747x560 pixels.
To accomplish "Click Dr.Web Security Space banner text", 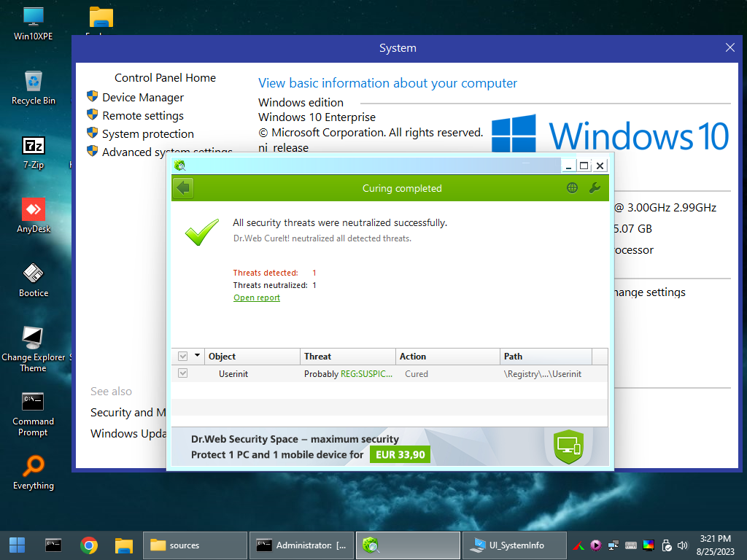I will (x=295, y=439).
